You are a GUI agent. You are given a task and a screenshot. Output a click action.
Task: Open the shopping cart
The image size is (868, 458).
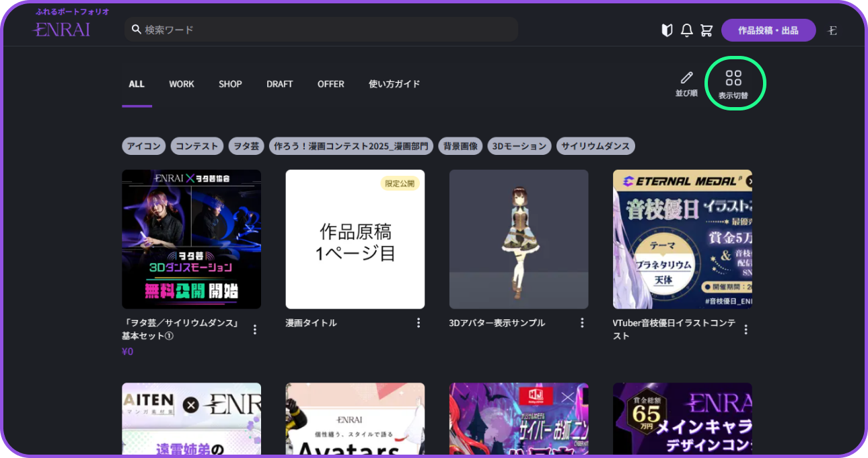click(706, 30)
